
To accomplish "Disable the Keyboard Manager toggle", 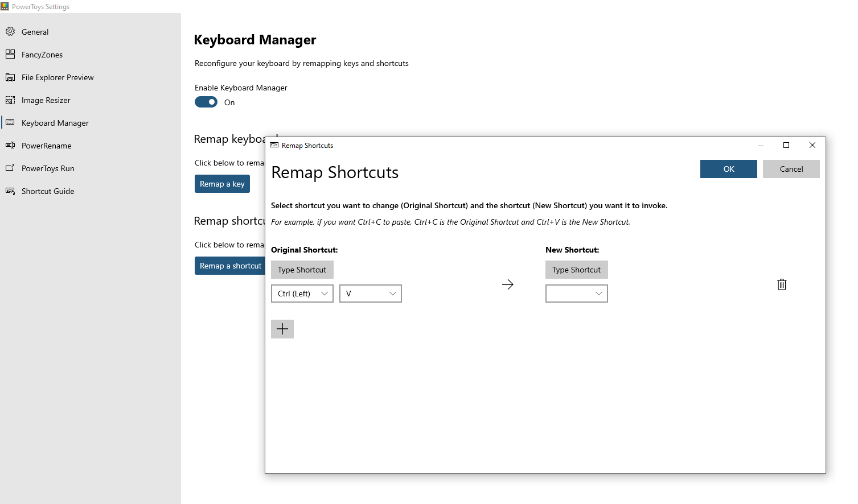I will pyautogui.click(x=206, y=102).
